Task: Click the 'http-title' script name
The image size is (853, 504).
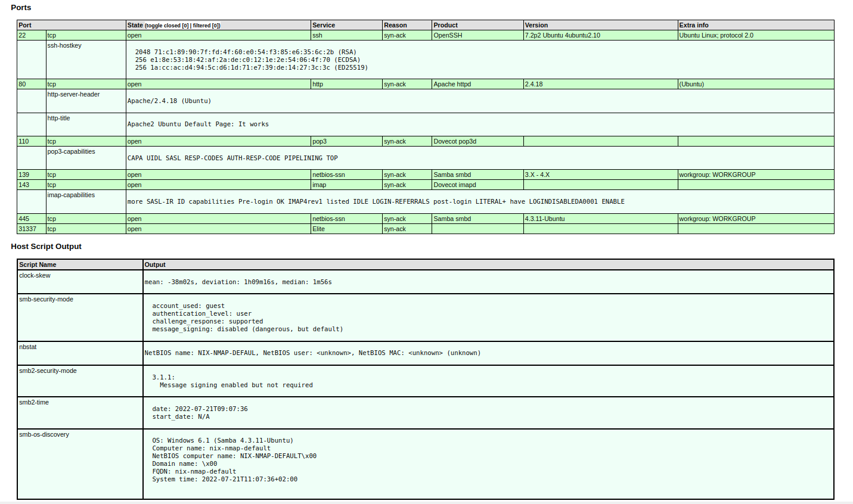Action: pyautogui.click(x=58, y=118)
